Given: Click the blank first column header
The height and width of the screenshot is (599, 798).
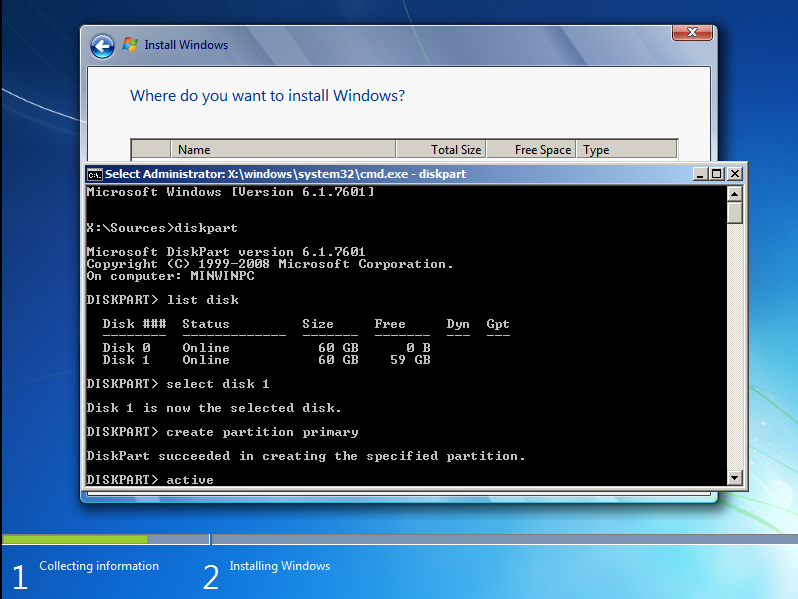Looking at the screenshot, I should [151, 150].
